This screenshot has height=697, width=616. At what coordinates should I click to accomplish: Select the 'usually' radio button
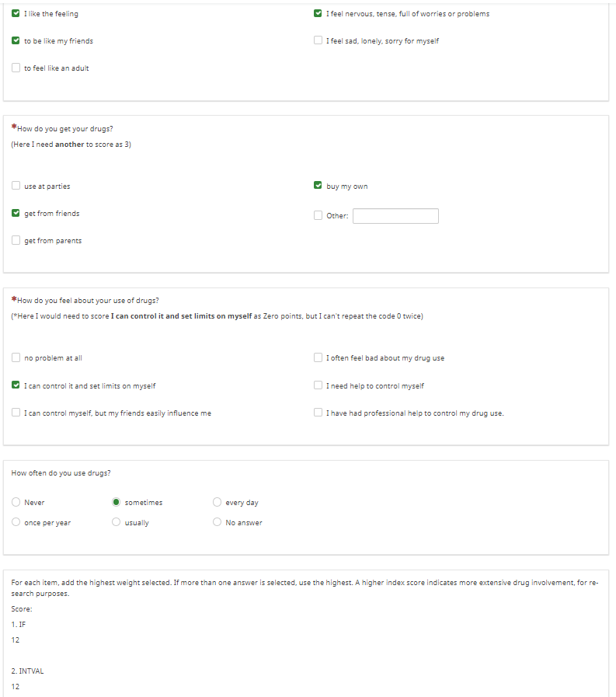click(117, 523)
